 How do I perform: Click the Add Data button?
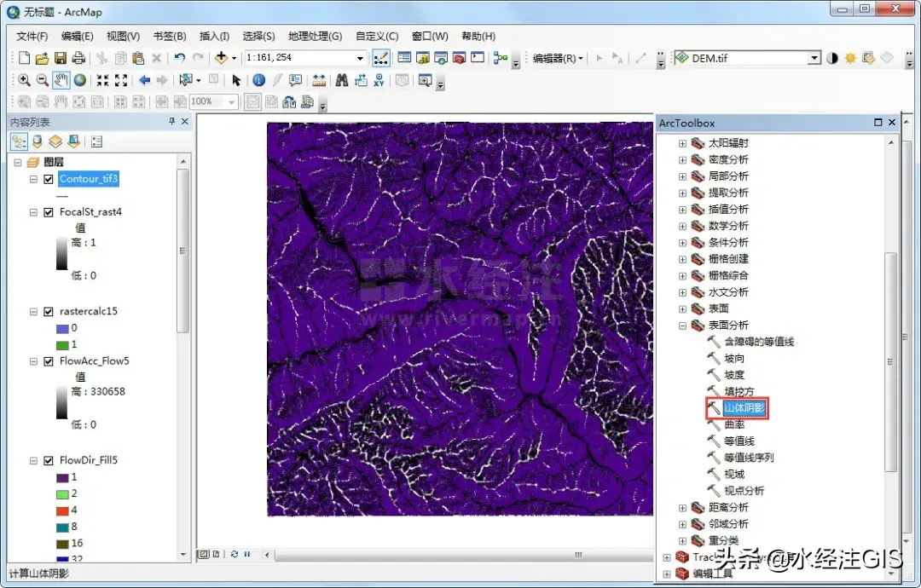[x=222, y=58]
